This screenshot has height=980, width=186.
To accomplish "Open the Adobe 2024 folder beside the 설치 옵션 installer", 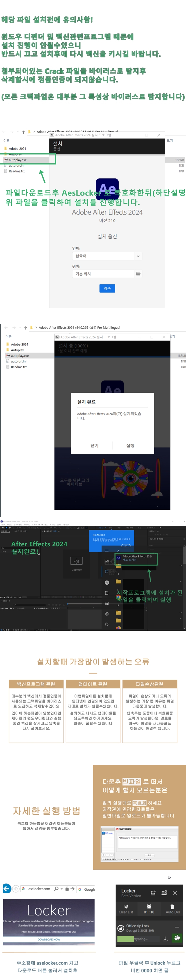I will click(x=17, y=148).
